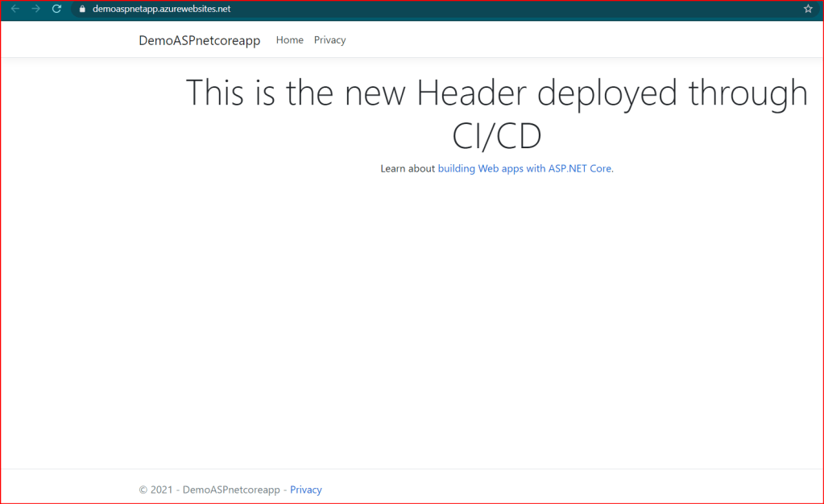Click empty navbar space right of Privacy
Viewport: 824px width, 504px height.
[x=564, y=40]
